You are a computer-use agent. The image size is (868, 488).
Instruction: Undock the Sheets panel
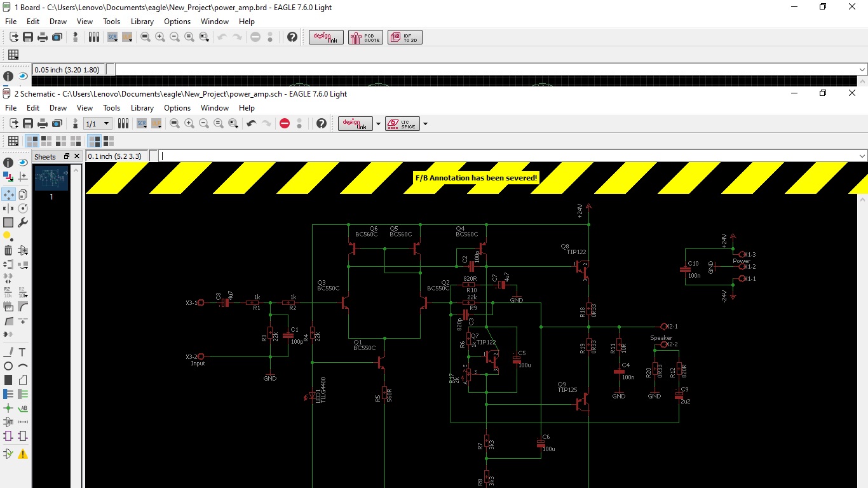click(66, 156)
